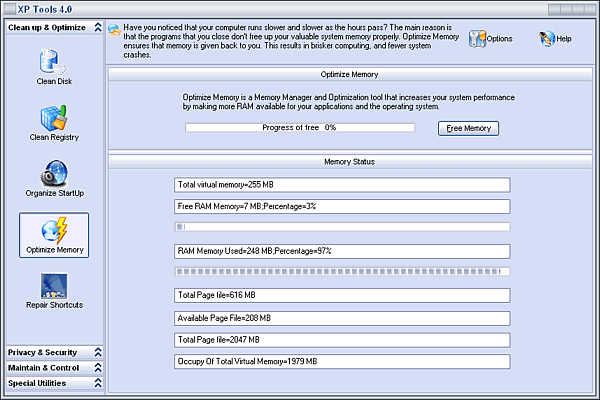Viewport: 600px width, 400px height.
Task: Click the Free RAM percentage bar
Action: [342, 227]
